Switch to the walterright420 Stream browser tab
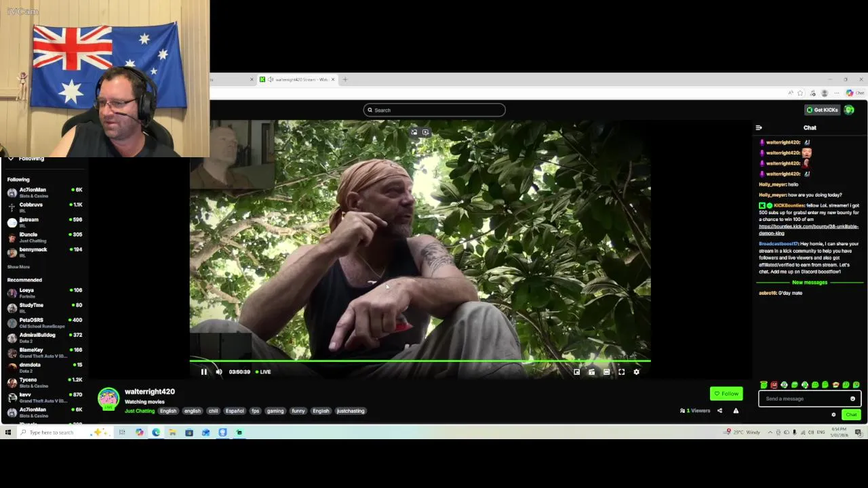The image size is (868, 488). (297, 79)
